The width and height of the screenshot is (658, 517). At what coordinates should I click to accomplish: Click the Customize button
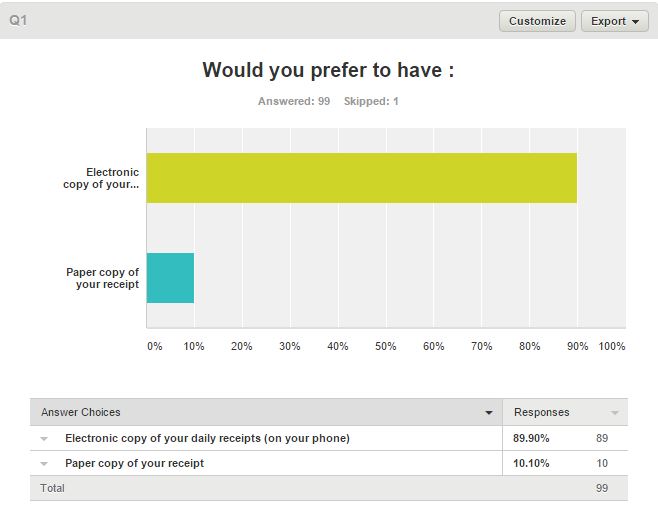[x=537, y=21]
